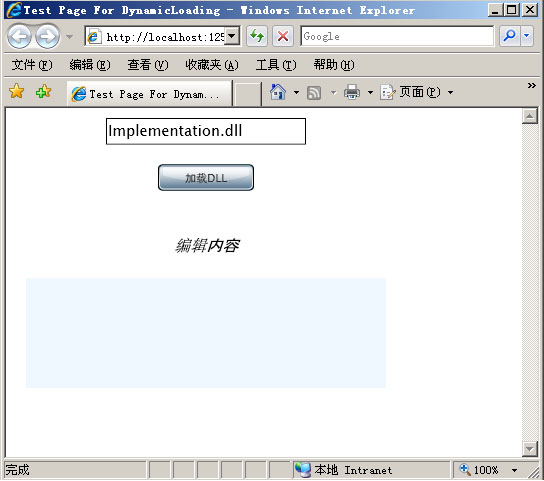
Task: Open the 工具(T) menu
Action: pos(276,65)
